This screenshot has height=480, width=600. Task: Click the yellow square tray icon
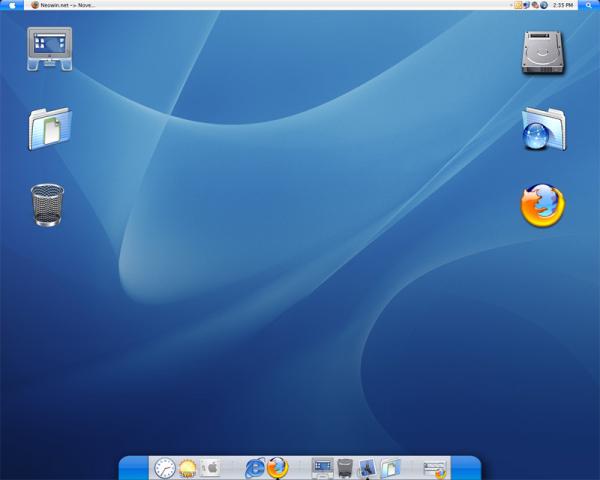pos(518,5)
